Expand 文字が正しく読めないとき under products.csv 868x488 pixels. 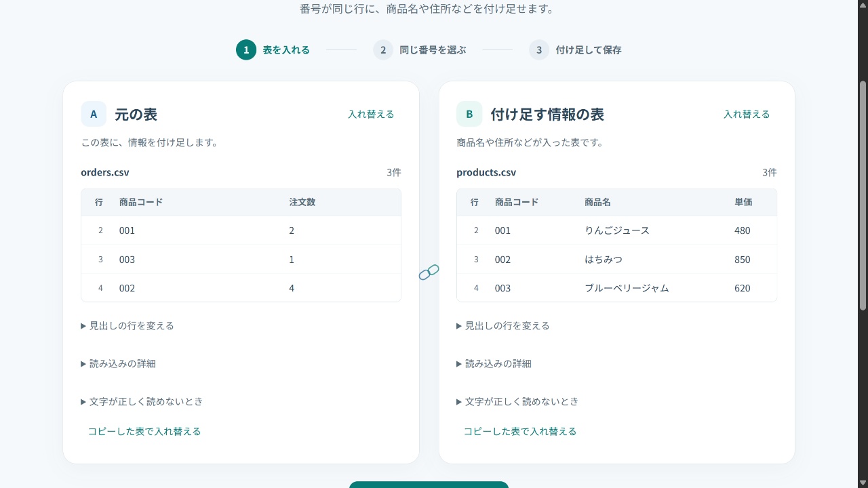[517, 401]
